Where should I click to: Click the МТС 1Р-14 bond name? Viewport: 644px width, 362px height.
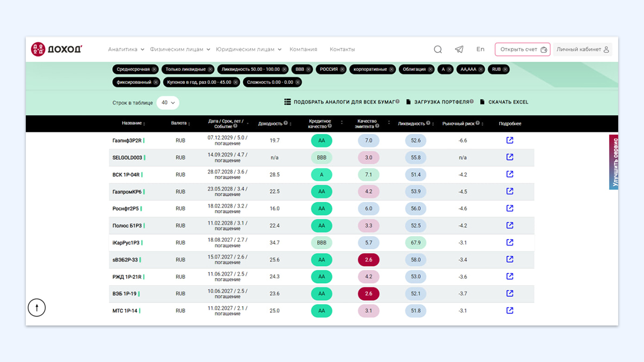[125, 311]
